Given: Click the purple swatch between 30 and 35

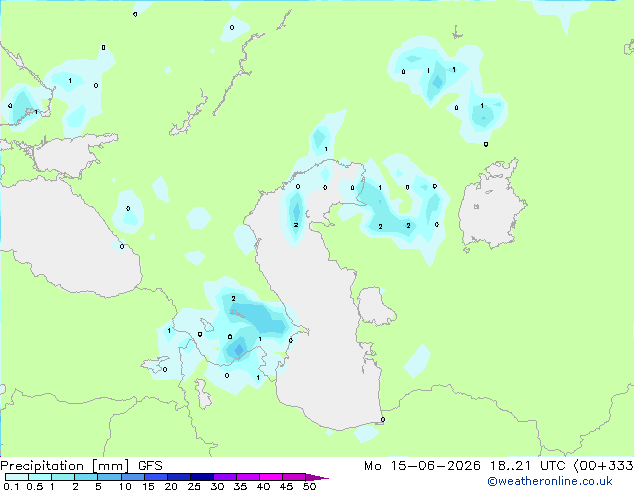Looking at the screenshot, I should point(224,477).
